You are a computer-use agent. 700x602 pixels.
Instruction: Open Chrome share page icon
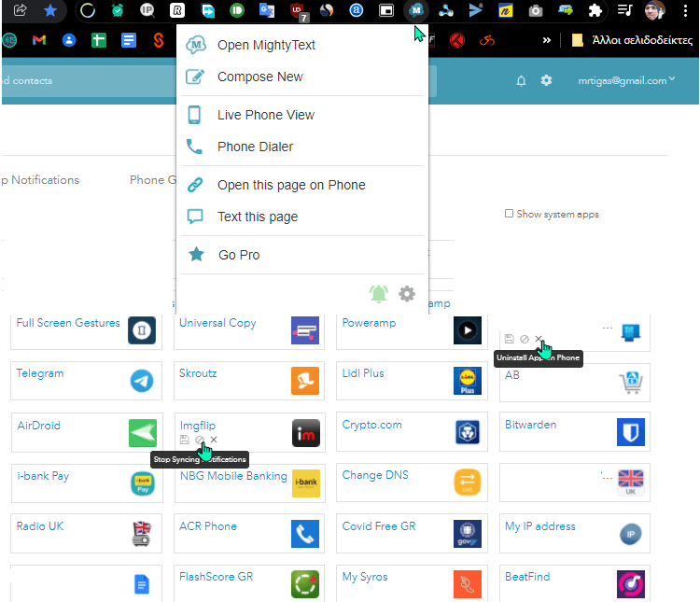21,10
